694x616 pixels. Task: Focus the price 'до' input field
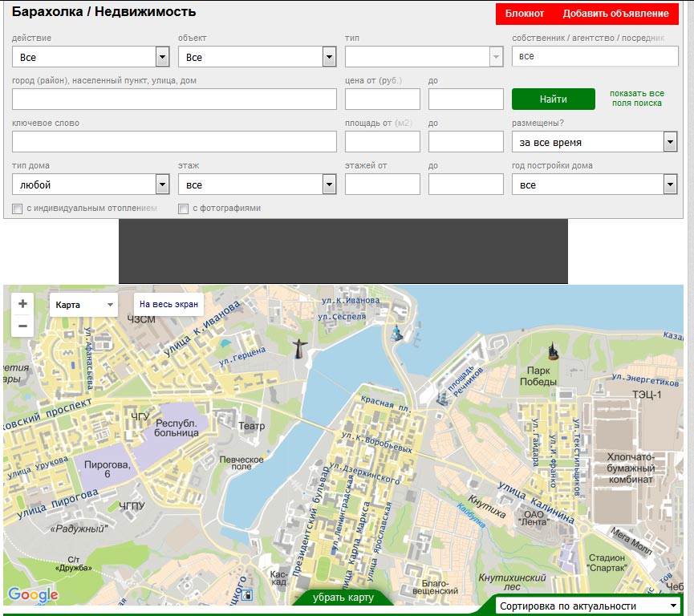(465, 99)
